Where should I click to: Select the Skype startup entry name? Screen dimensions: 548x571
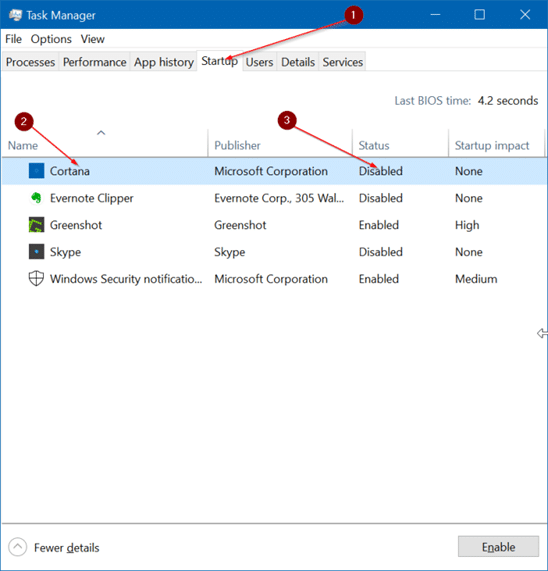[x=65, y=252]
